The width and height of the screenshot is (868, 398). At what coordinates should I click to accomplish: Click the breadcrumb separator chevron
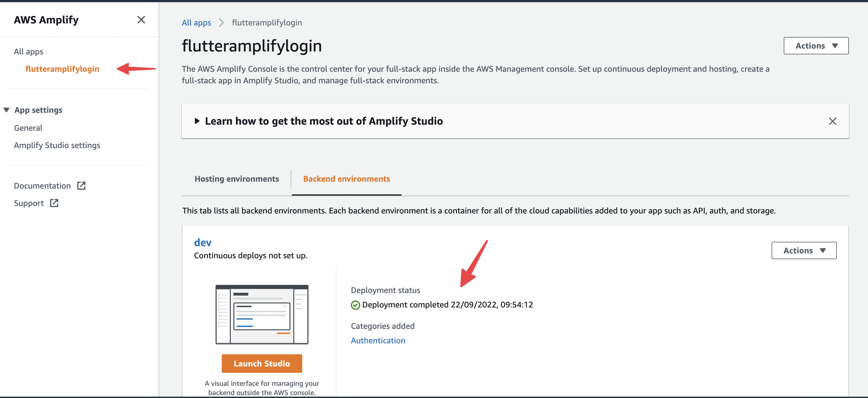pyautogui.click(x=221, y=22)
